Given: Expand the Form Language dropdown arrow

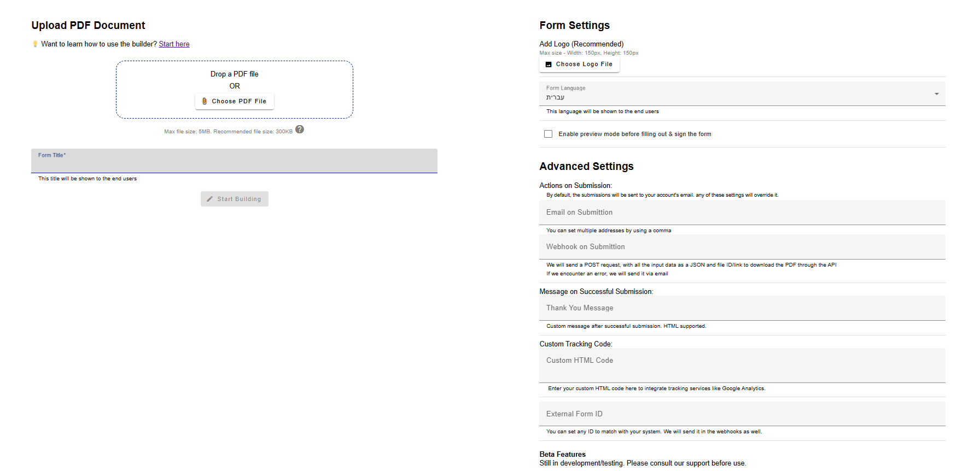Looking at the screenshot, I should click(x=936, y=94).
